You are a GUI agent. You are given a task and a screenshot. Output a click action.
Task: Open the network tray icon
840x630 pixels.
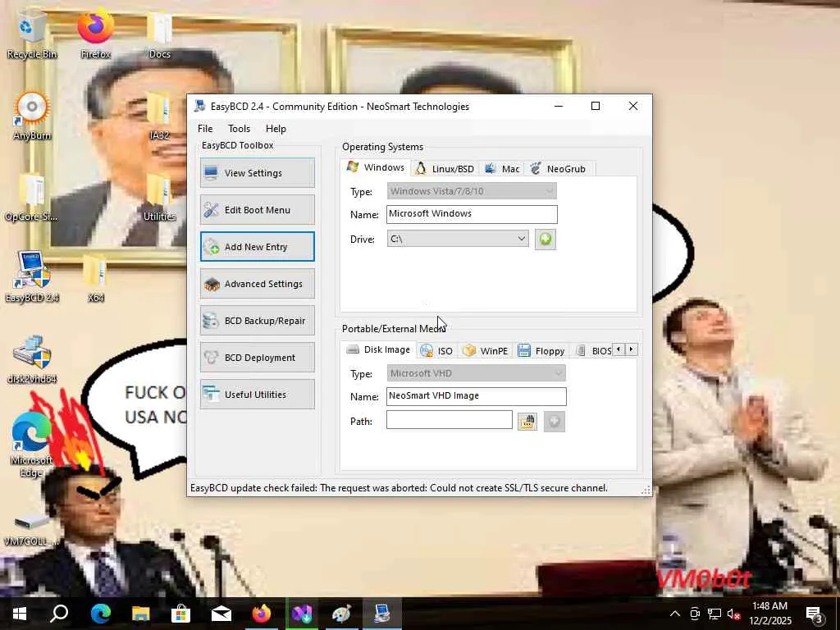click(714, 614)
